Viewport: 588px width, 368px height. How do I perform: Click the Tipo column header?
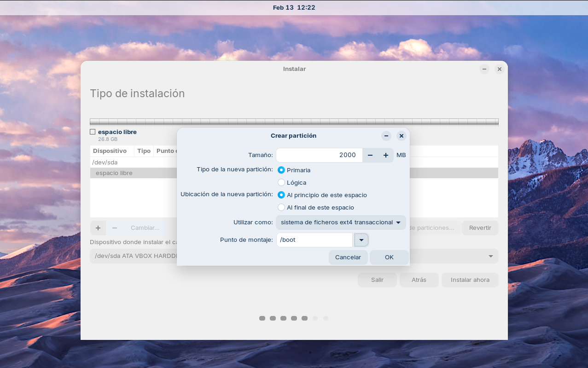(144, 151)
